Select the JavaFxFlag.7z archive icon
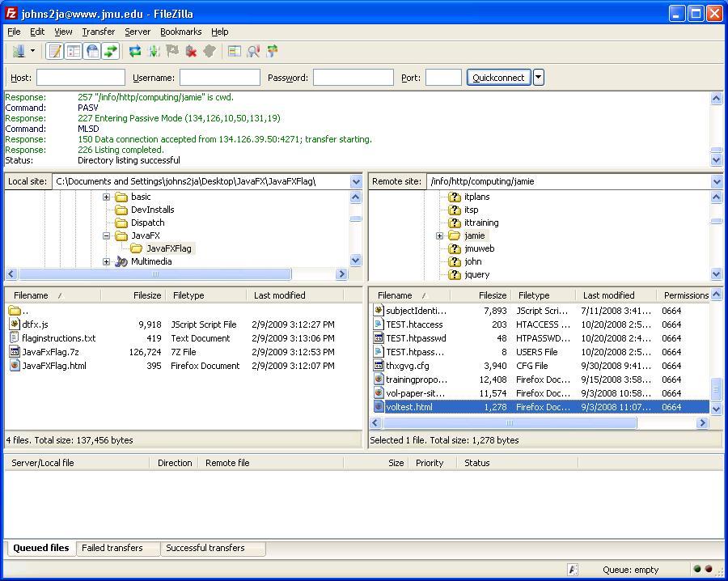The height and width of the screenshot is (581, 728). 15,351
